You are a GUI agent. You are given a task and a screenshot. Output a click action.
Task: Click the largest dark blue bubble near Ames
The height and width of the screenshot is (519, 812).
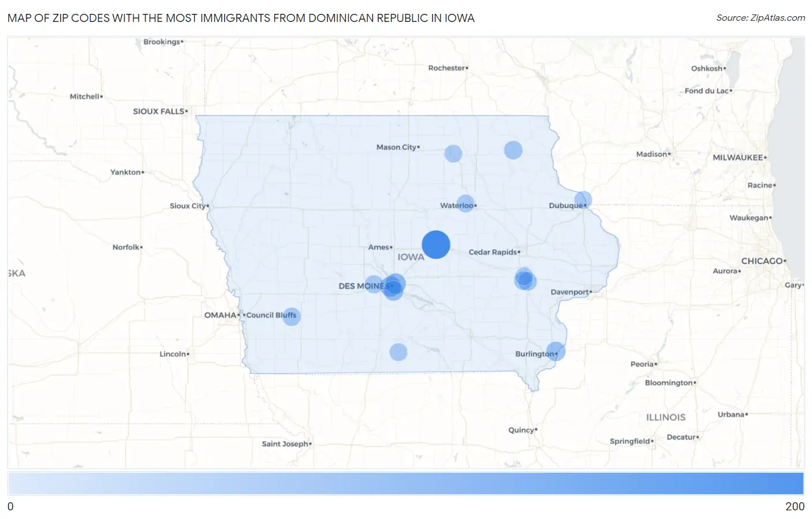point(436,244)
